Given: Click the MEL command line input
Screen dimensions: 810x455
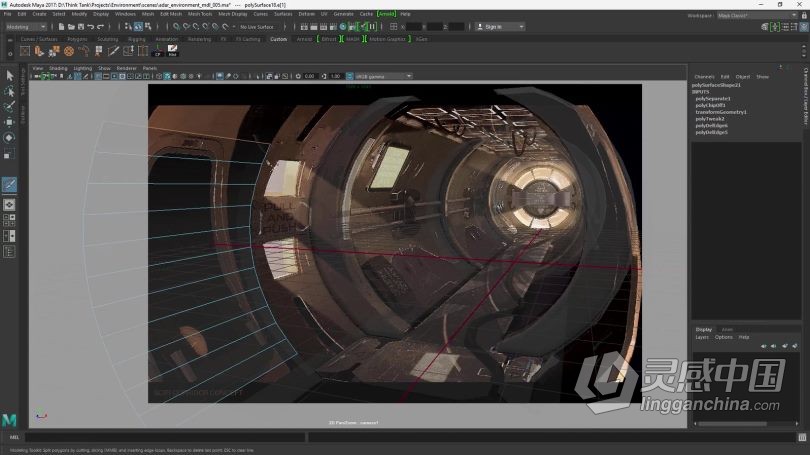Looking at the screenshot, I should click(165, 437).
